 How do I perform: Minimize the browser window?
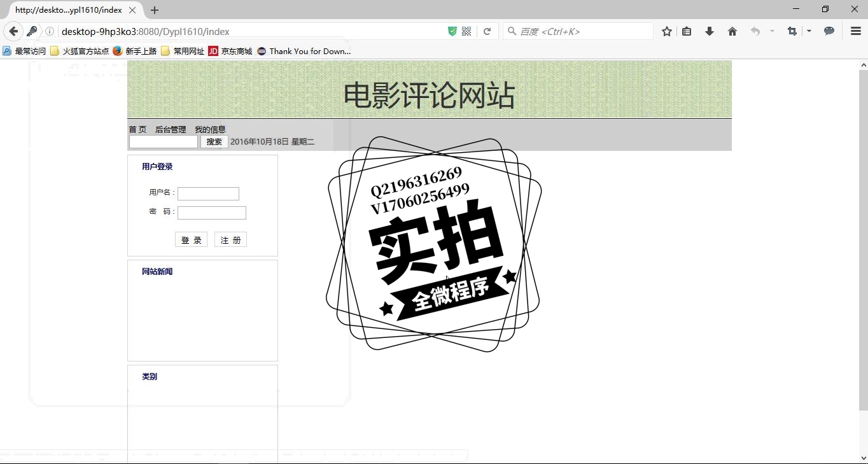pyautogui.click(x=796, y=9)
